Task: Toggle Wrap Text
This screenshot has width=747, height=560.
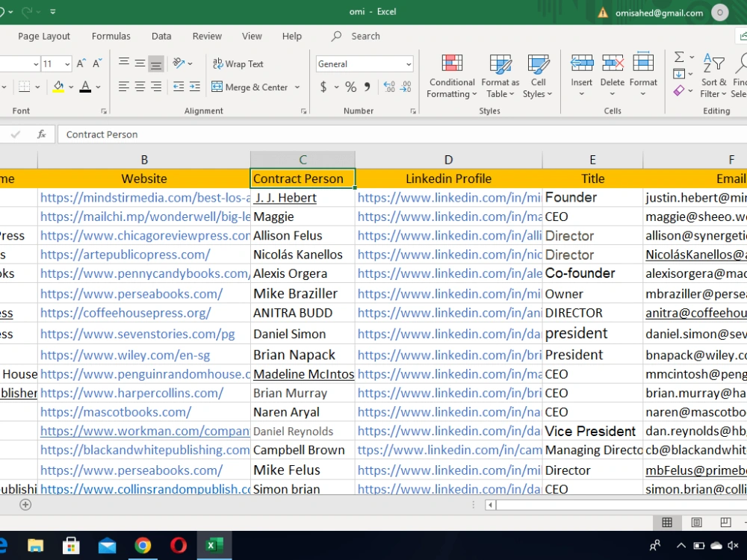Action: [238, 63]
